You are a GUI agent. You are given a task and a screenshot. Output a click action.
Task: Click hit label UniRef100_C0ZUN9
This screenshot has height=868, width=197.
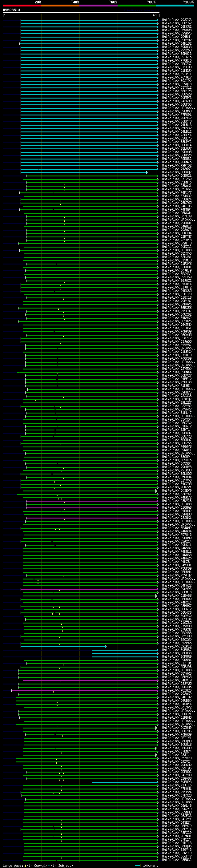pyautogui.click(x=177, y=728)
